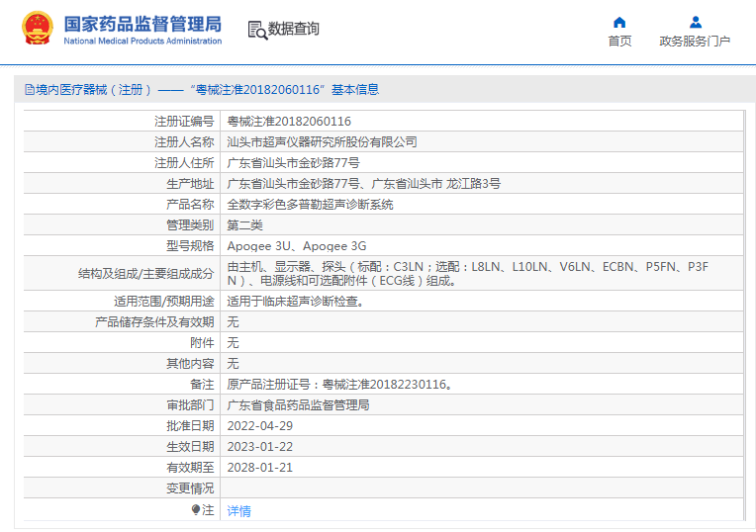Screen dimensions: 756x532
Task: Click 其他内容 label
Action: 190,363
